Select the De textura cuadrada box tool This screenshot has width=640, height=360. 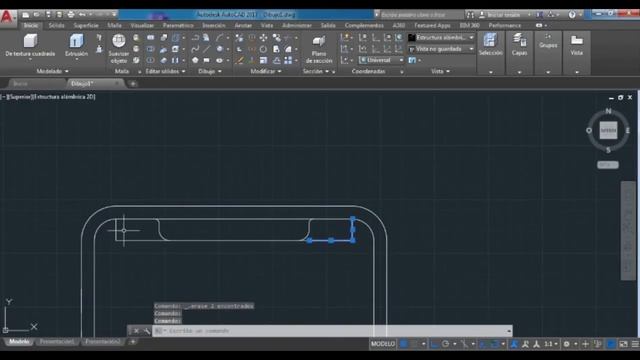click(x=30, y=45)
